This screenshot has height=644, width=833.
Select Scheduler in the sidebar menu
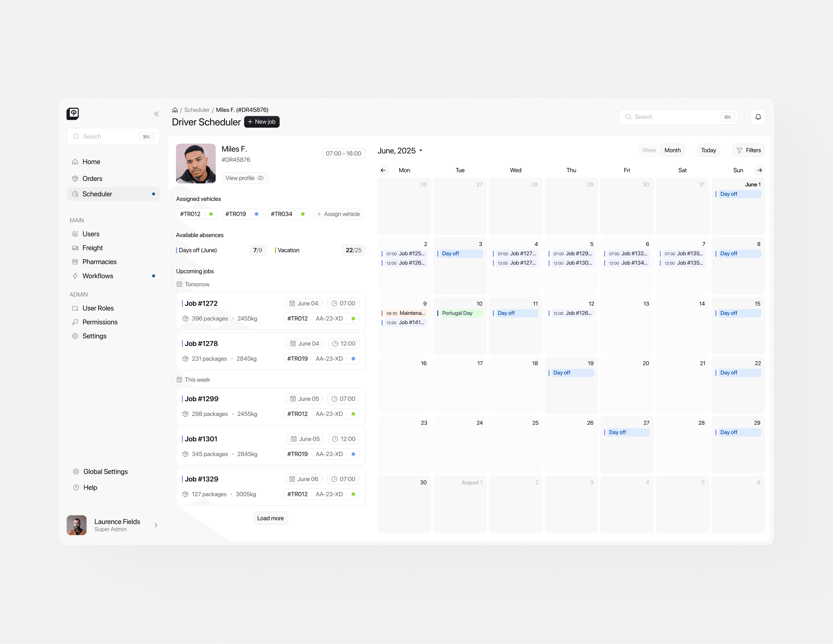click(x=97, y=194)
